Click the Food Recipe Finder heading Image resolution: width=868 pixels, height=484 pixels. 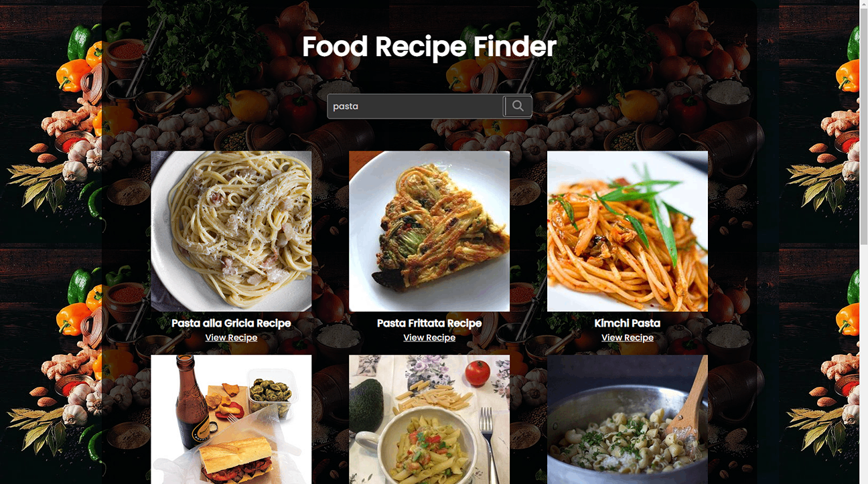tap(429, 47)
